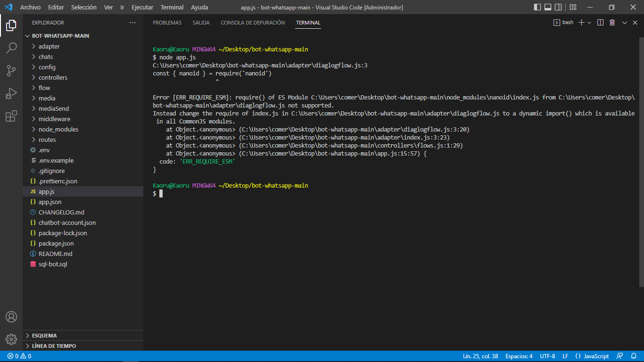644x362 pixels.
Task: Maximize panel size chevron
Action: click(x=625, y=22)
